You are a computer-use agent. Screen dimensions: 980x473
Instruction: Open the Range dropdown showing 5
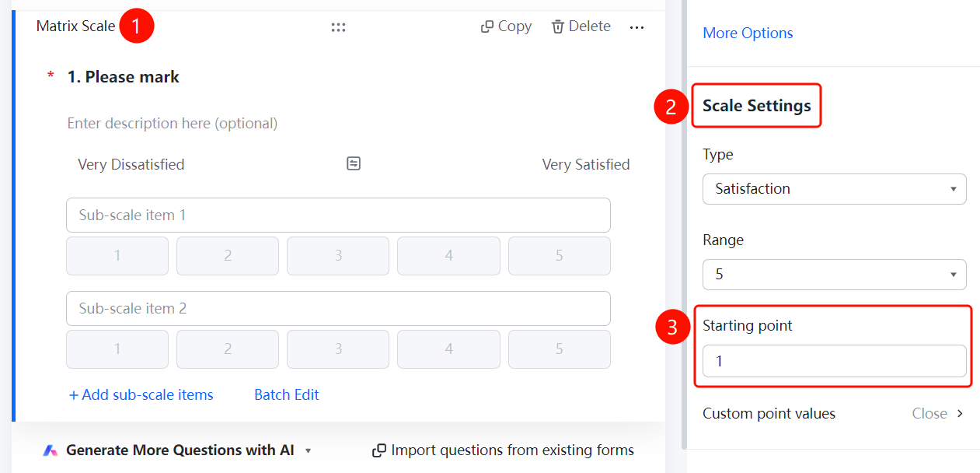pyautogui.click(x=834, y=275)
